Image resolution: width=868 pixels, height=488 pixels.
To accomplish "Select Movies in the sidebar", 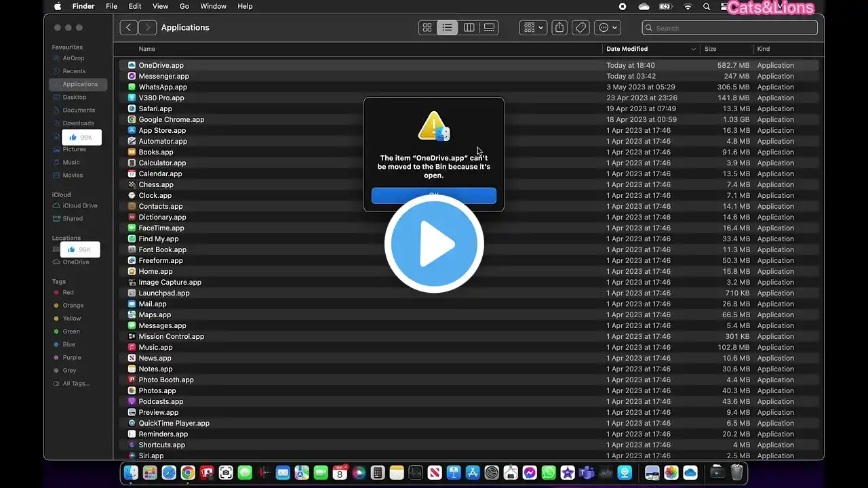I will pyautogui.click(x=73, y=175).
